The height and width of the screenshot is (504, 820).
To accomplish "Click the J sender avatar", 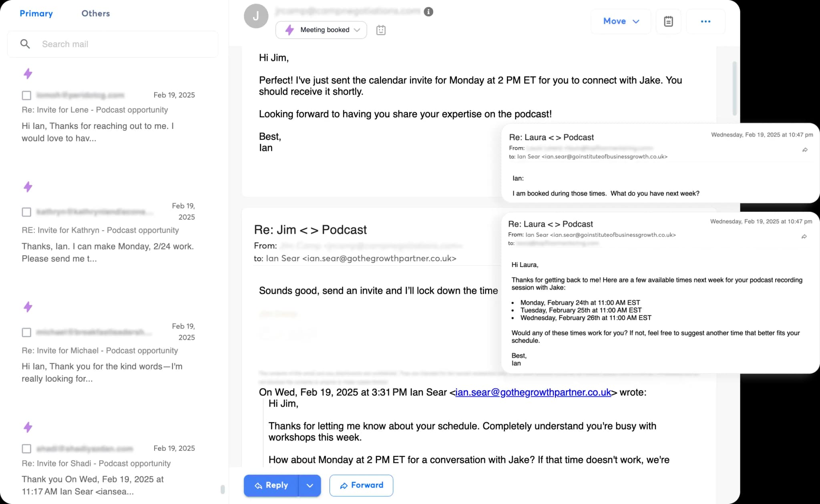I will pos(256,16).
